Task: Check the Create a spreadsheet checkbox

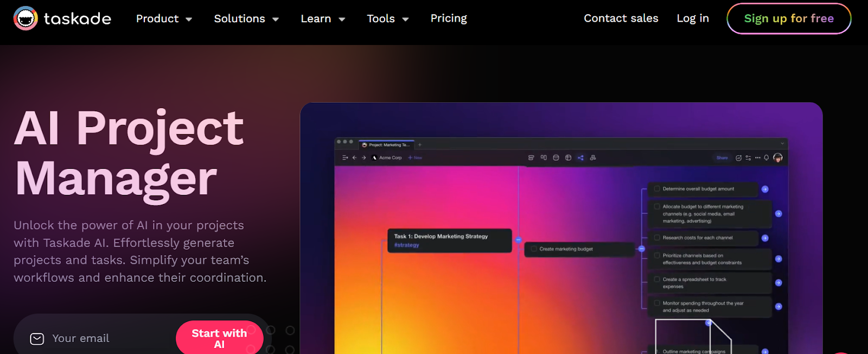Action: click(x=657, y=280)
